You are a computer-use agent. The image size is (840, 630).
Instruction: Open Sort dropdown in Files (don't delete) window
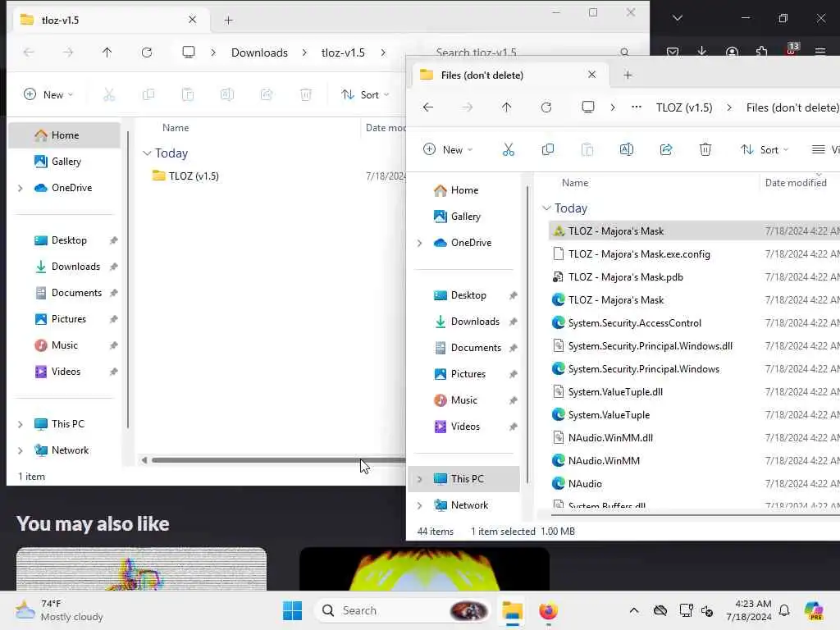tap(765, 149)
